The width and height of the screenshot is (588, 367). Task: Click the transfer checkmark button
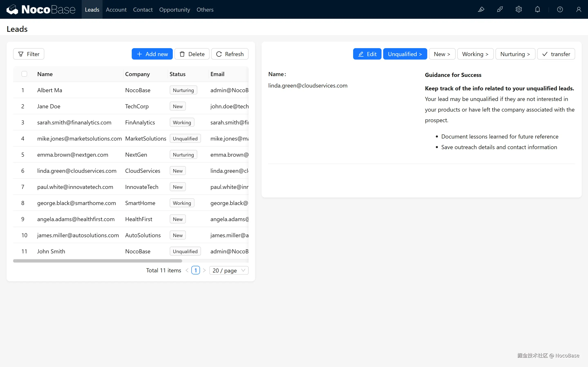coord(556,54)
